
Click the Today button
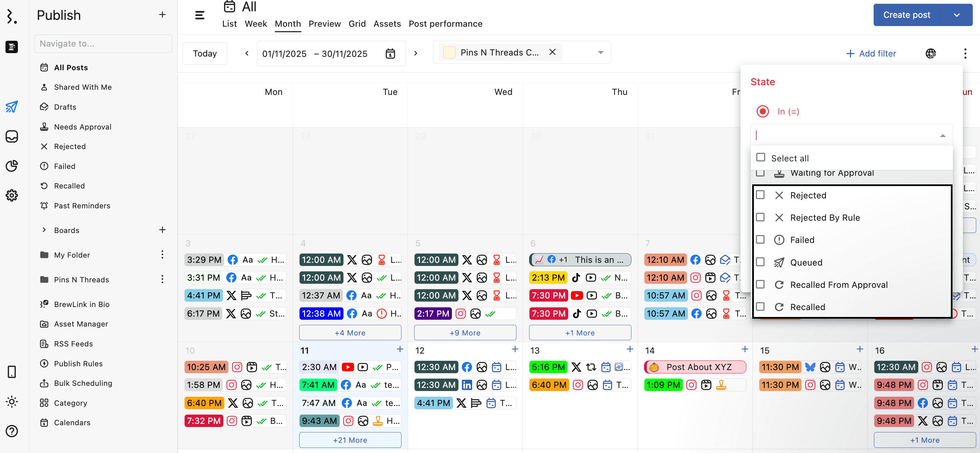point(205,53)
